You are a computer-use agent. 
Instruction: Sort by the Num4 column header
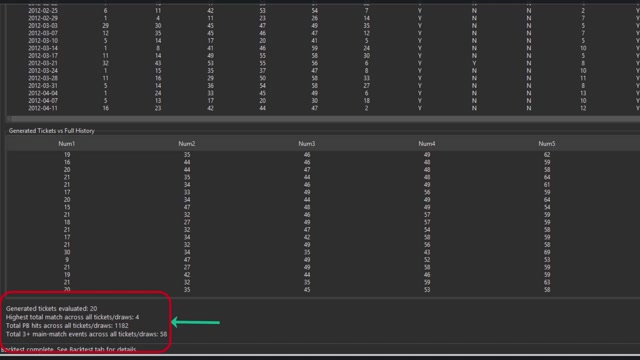(x=427, y=144)
